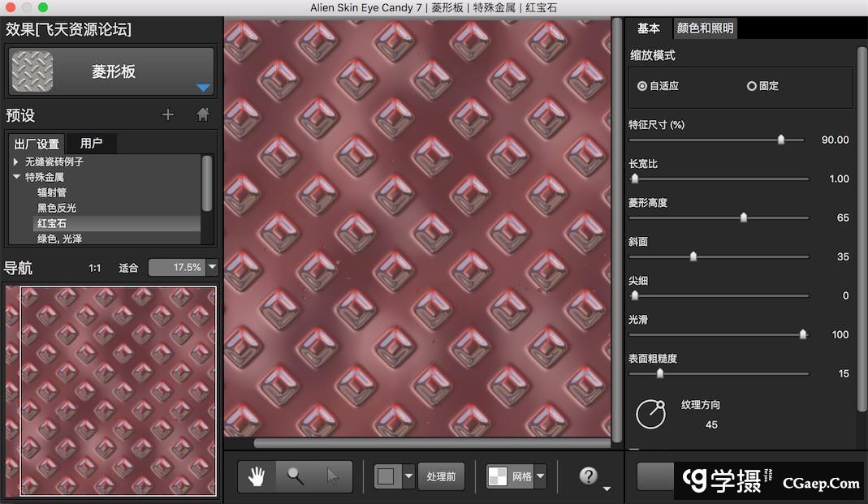Select the Zoom magnifier tool
This screenshot has width=868, height=504.
(296, 476)
